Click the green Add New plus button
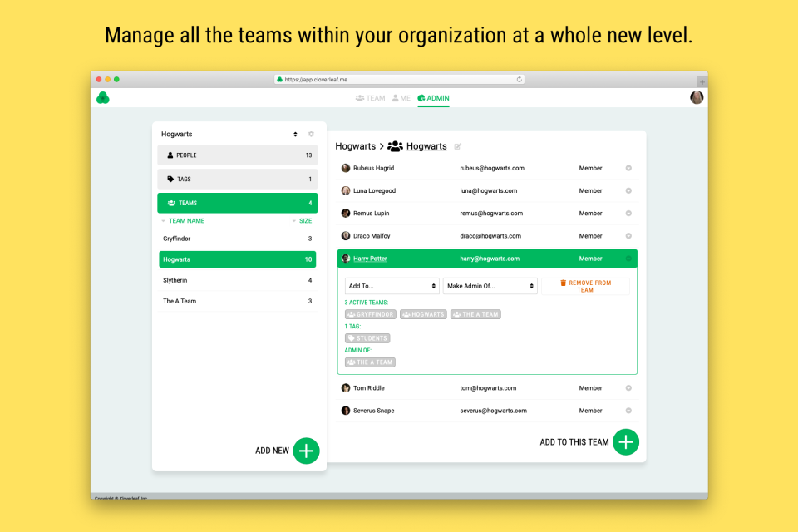This screenshot has height=532, width=798. (x=306, y=451)
